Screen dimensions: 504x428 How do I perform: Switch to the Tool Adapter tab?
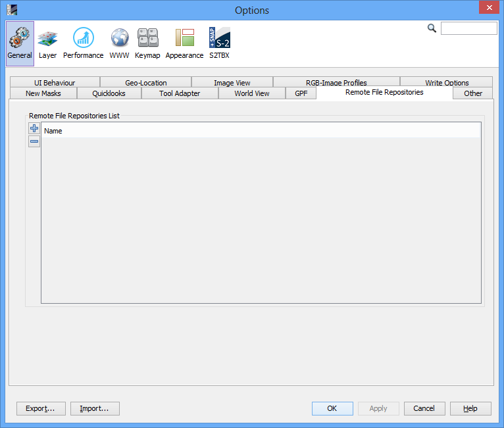click(180, 93)
